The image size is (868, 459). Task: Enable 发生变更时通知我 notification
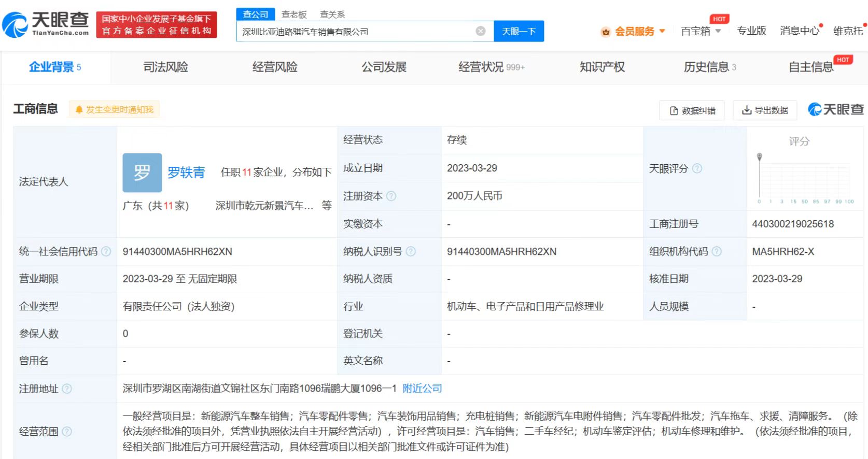pos(115,109)
